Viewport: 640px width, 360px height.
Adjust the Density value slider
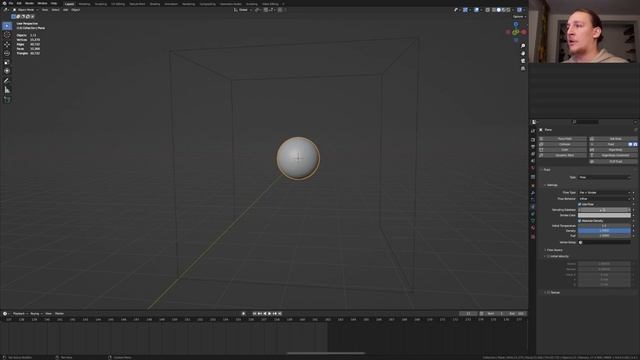604,231
